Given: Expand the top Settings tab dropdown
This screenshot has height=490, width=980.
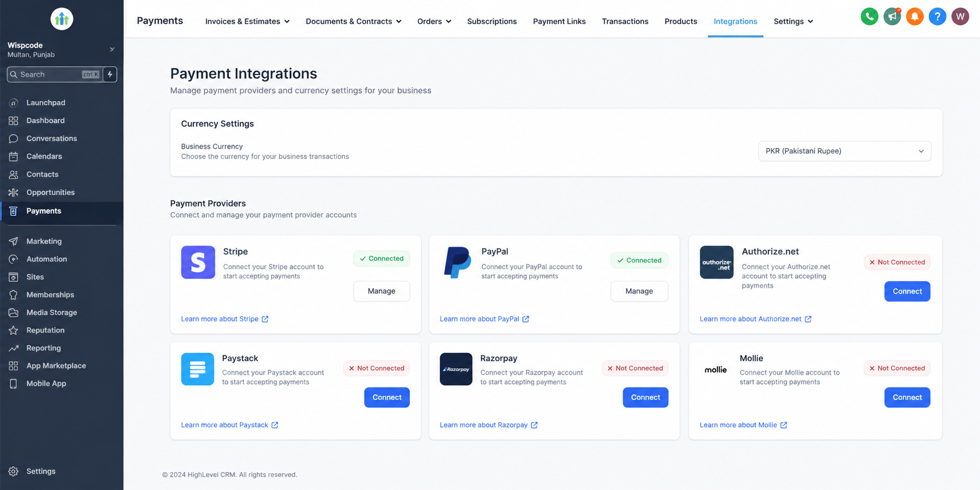Looking at the screenshot, I should click(793, 22).
